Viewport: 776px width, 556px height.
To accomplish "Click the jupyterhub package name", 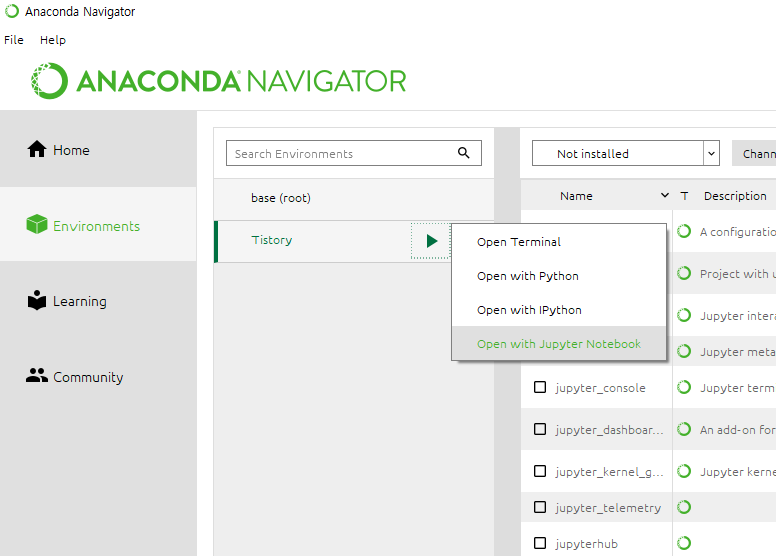I will [586, 544].
